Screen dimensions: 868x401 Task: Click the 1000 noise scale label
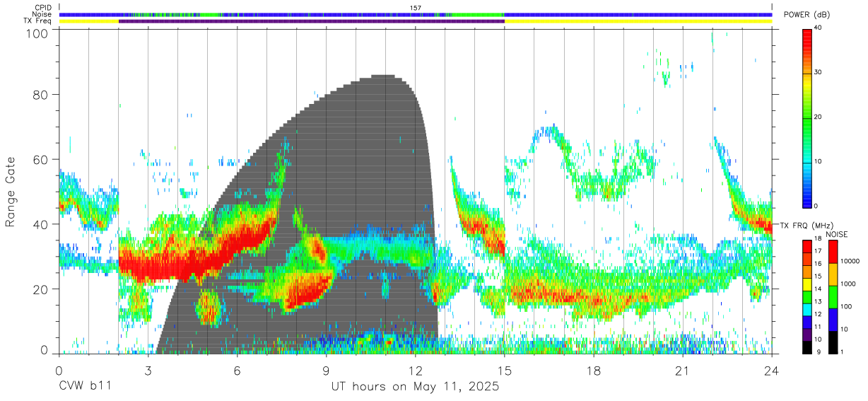[x=848, y=284]
